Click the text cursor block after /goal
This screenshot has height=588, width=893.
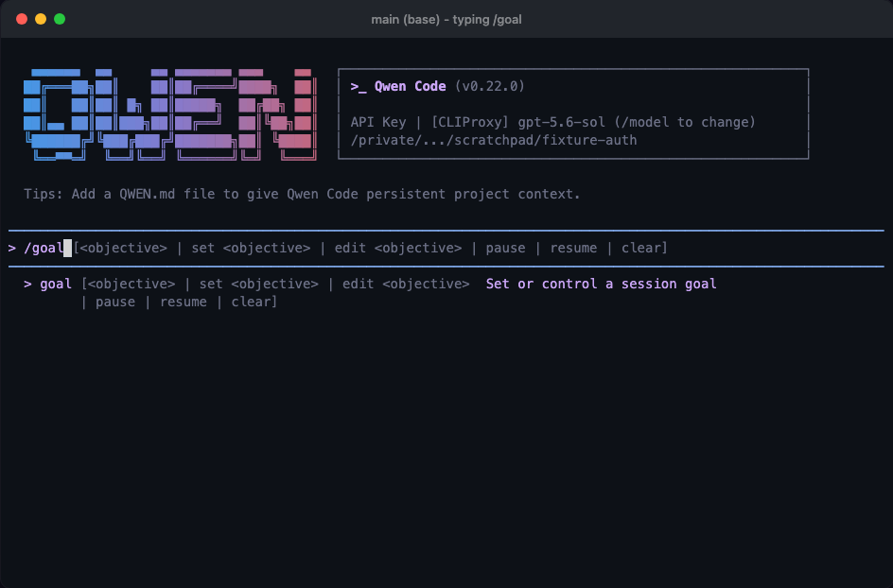pyautogui.click(x=68, y=249)
